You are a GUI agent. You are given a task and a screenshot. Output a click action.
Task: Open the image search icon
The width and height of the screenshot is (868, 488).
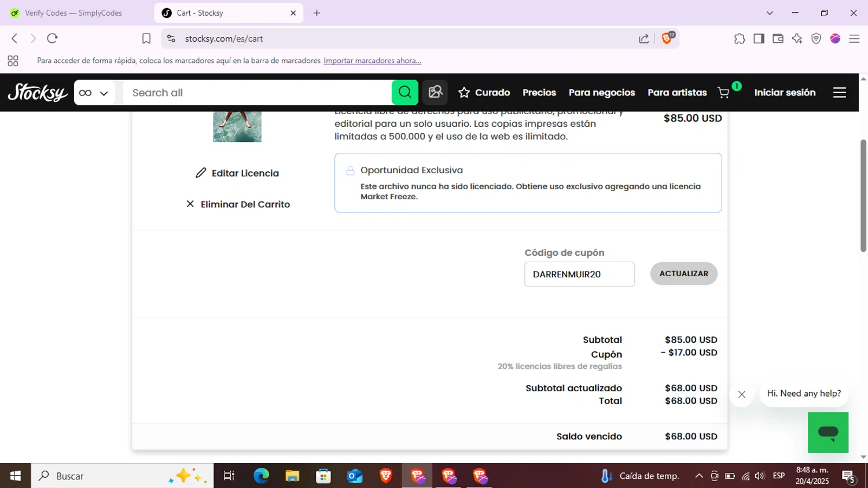pyautogui.click(x=435, y=93)
